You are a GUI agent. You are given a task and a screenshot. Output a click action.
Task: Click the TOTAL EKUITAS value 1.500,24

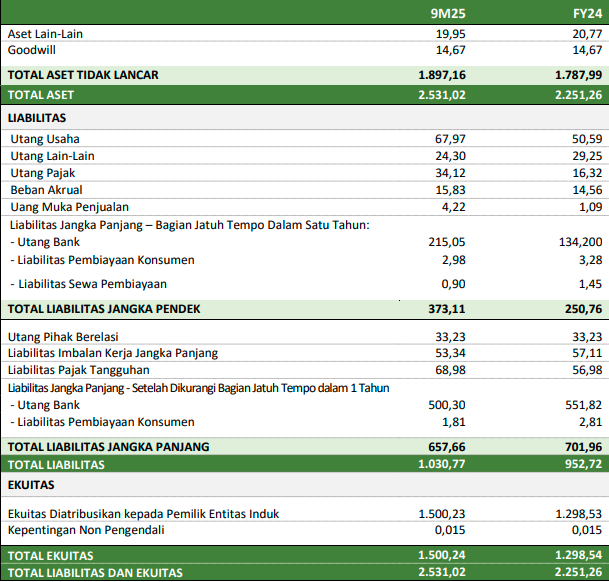[x=442, y=554]
